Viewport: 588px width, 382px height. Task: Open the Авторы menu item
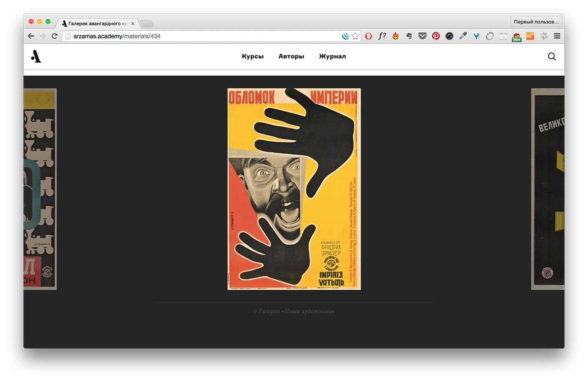[x=291, y=56]
